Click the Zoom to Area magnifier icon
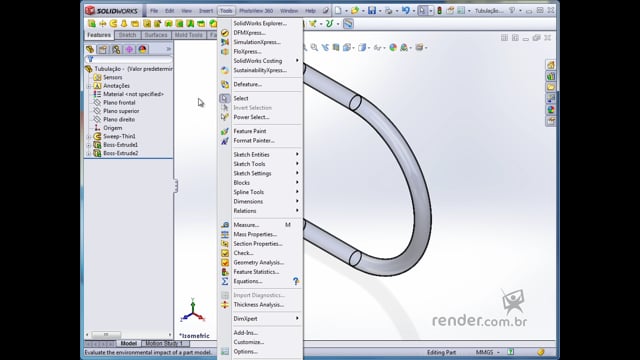This screenshot has height=360, width=640. tap(314, 48)
